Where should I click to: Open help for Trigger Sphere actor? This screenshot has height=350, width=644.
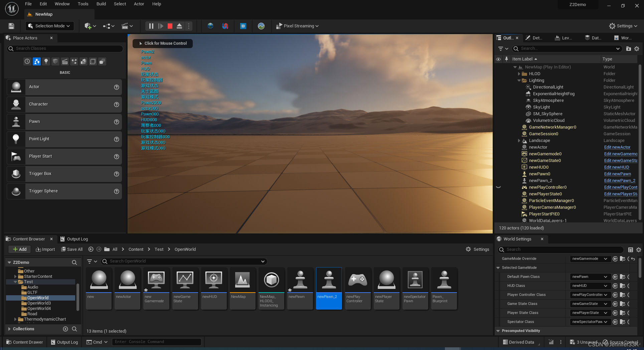point(117,191)
